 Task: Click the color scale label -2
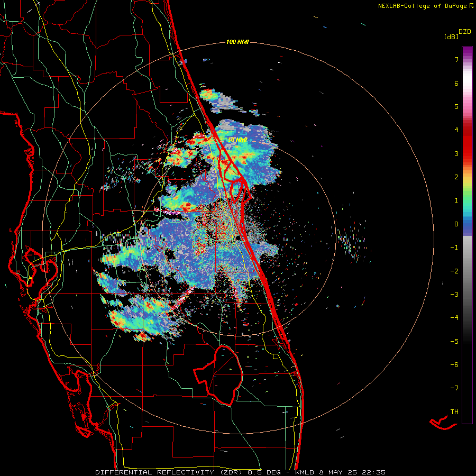coord(454,271)
